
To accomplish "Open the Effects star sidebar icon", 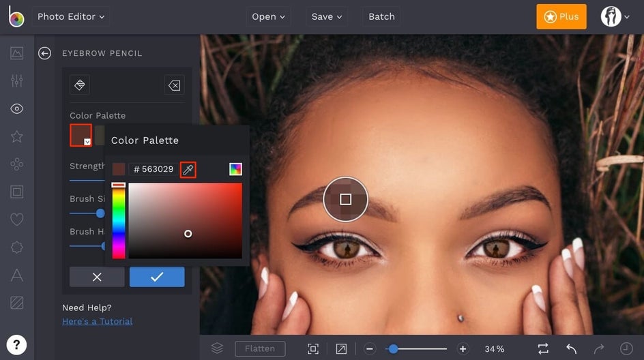I will click(17, 136).
